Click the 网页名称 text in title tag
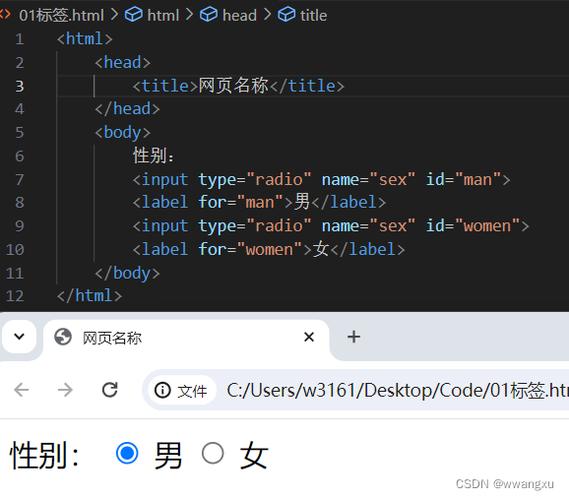This screenshot has height=500, width=569. [233, 86]
